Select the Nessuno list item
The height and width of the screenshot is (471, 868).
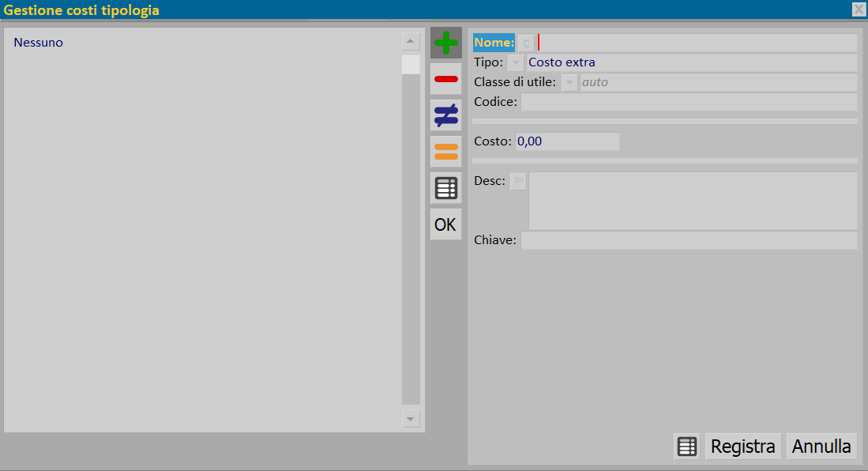click(38, 43)
